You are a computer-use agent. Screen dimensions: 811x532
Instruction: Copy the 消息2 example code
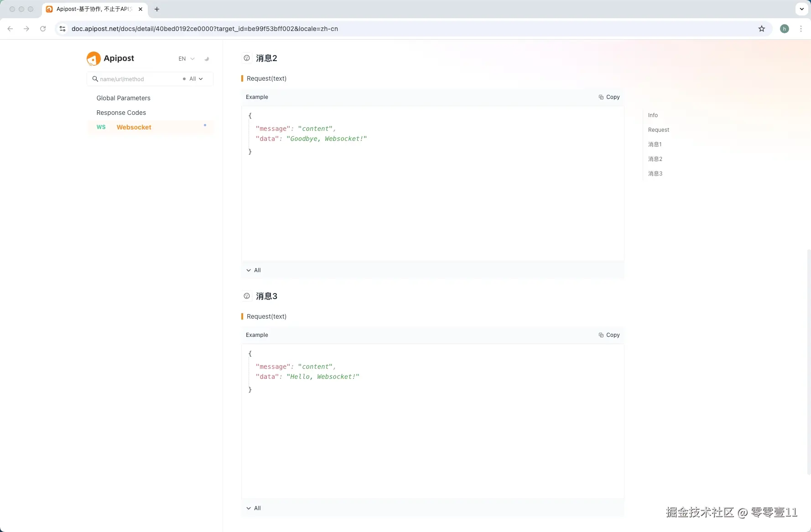click(x=609, y=97)
